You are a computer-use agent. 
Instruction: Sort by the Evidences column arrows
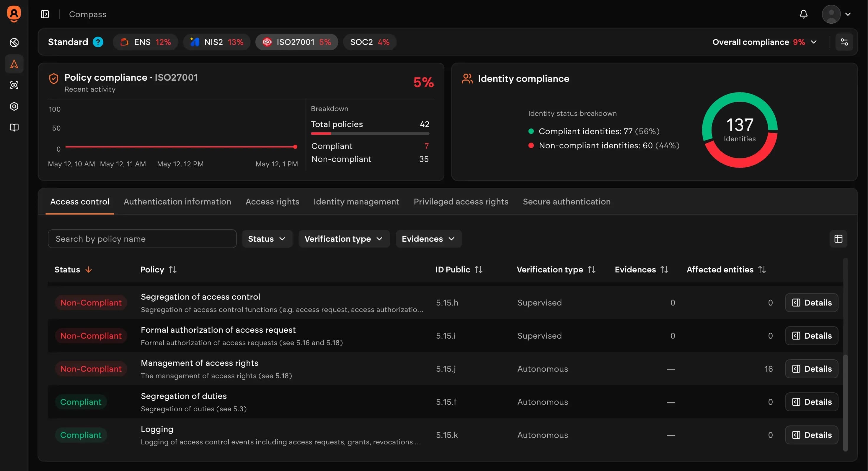pyautogui.click(x=664, y=269)
